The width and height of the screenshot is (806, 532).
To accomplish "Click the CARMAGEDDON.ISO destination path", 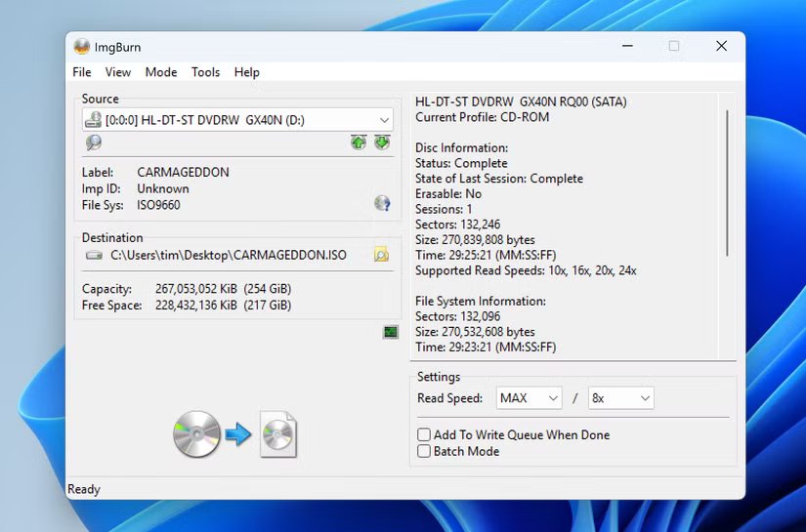I will [228, 255].
